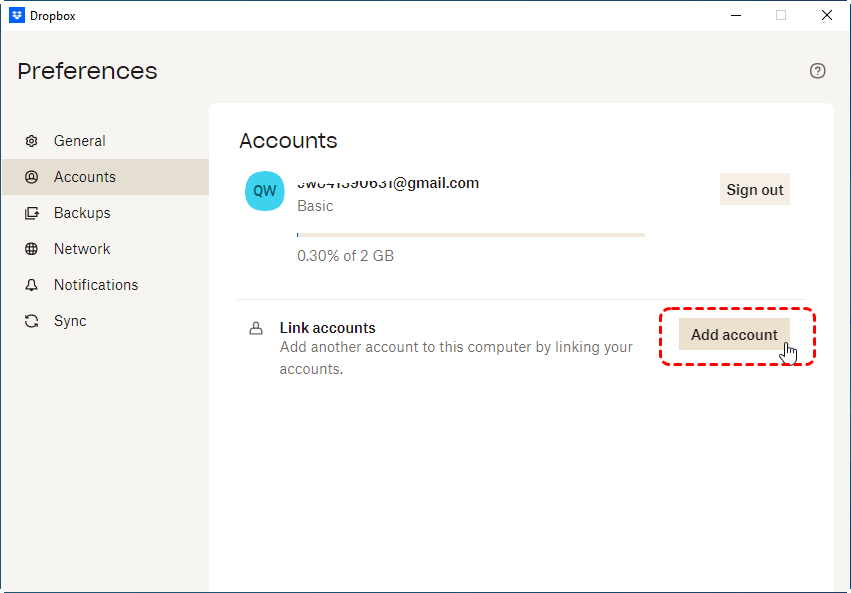Click the Dropbox logo in title bar
851x593 pixels.
tap(16, 15)
